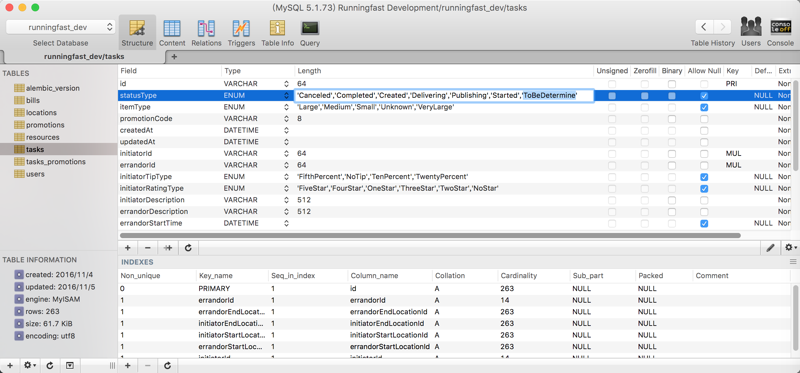This screenshot has width=800, height=373.
Task: Refresh the tables list
Action: (x=50, y=365)
